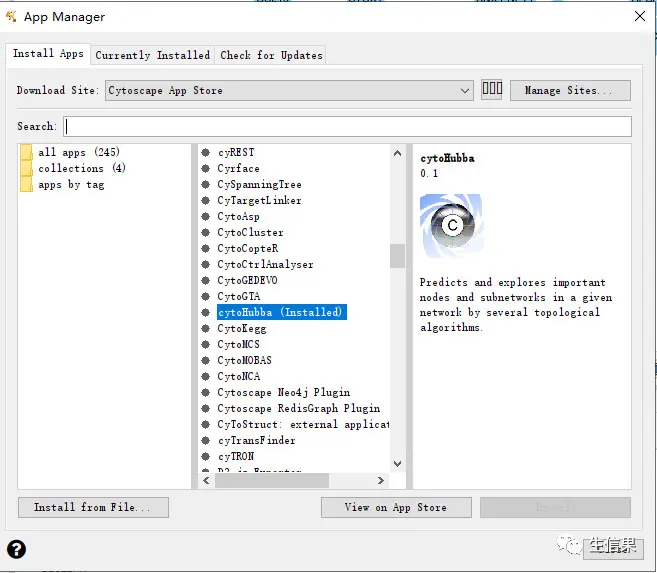657x573 pixels.
Task: Click the cytoHubba app logo thumbnail
Action: 452,225
